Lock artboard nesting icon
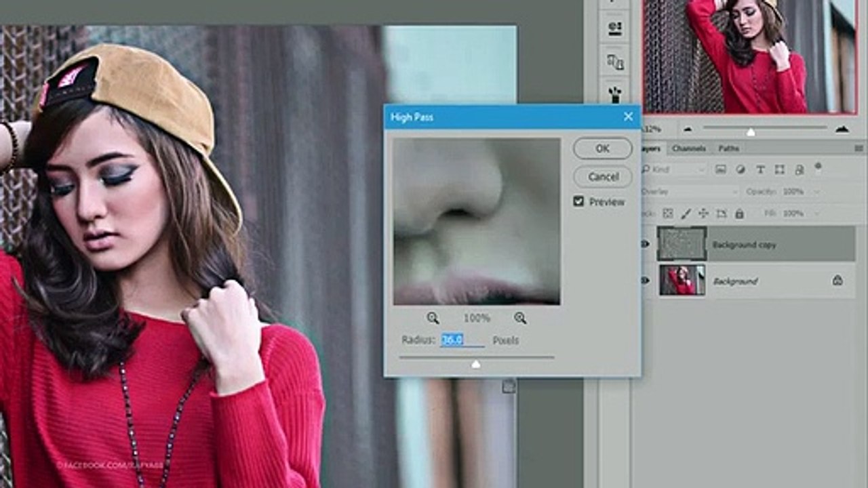 click(x=721, y=213)
